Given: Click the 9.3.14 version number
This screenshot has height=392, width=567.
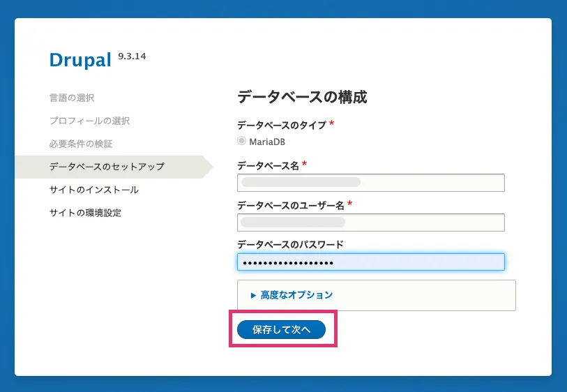Looking at the screenshot, I should [x=133, y=56].
